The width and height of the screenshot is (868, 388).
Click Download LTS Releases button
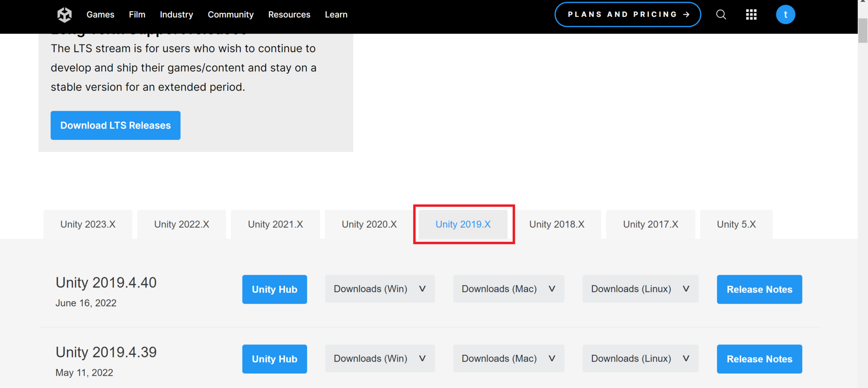(x=115, y=126)
